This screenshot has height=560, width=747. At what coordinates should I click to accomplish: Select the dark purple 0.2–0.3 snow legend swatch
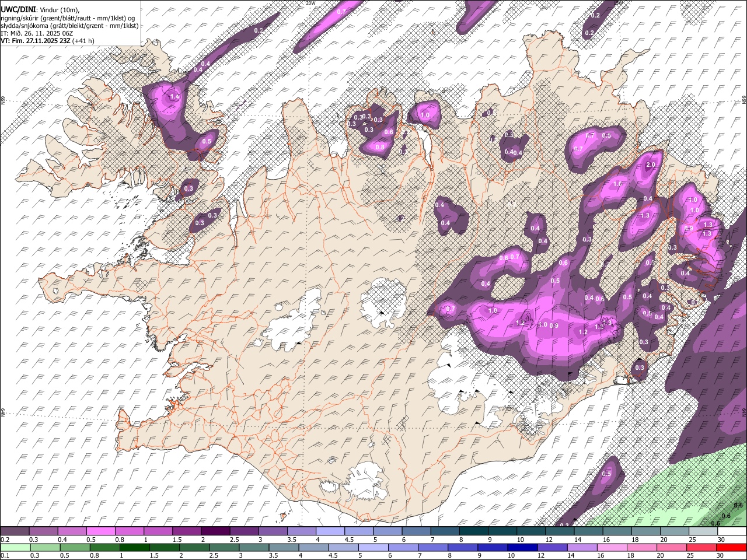[15, 531]
